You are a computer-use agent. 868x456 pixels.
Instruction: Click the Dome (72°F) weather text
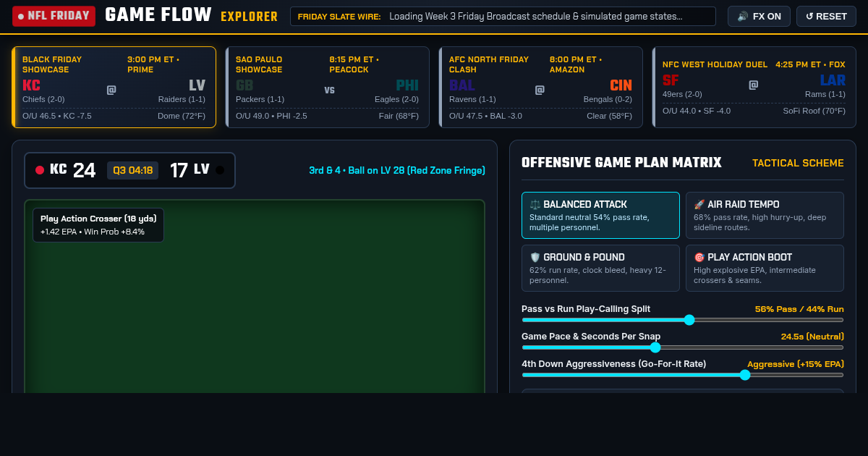182,116
